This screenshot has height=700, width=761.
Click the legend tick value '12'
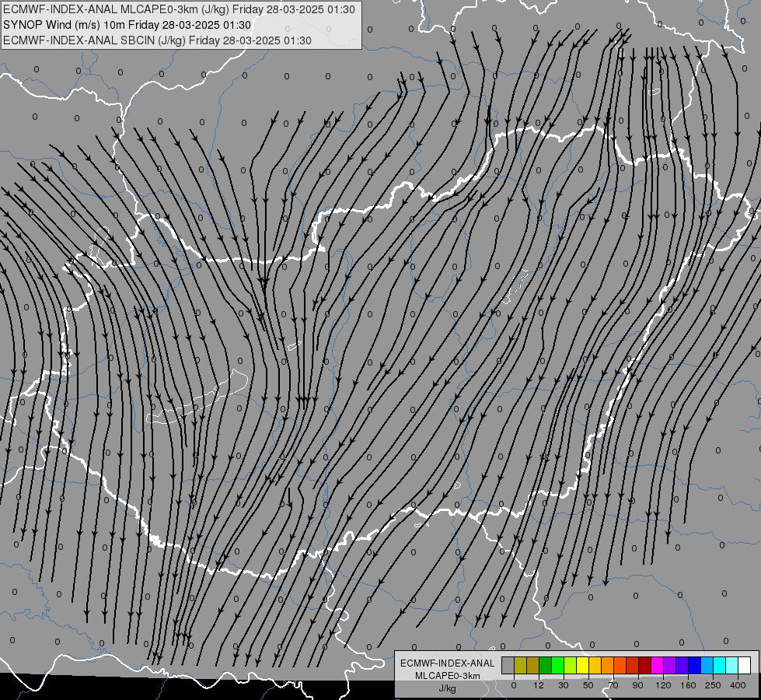(539, 685)
